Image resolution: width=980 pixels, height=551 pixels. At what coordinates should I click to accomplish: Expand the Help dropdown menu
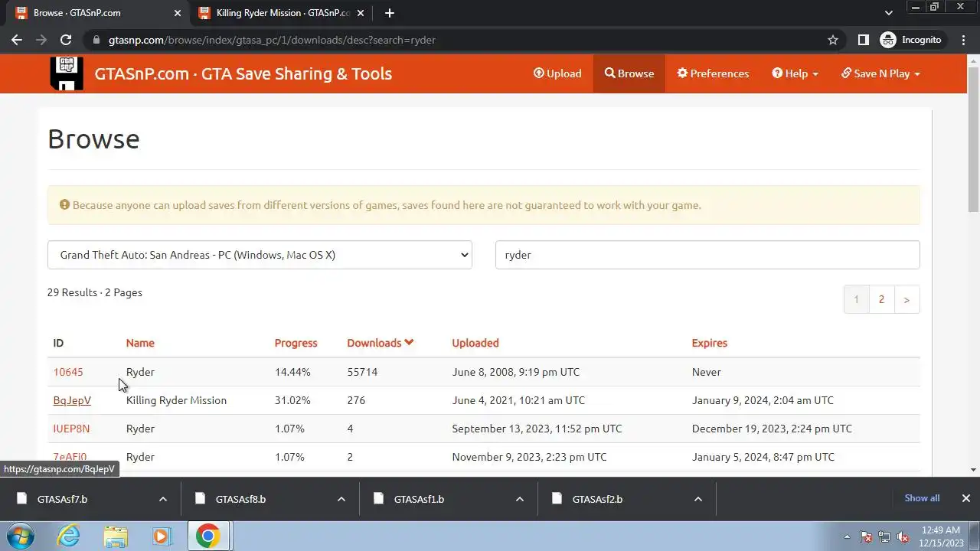(x=795, y=73)
